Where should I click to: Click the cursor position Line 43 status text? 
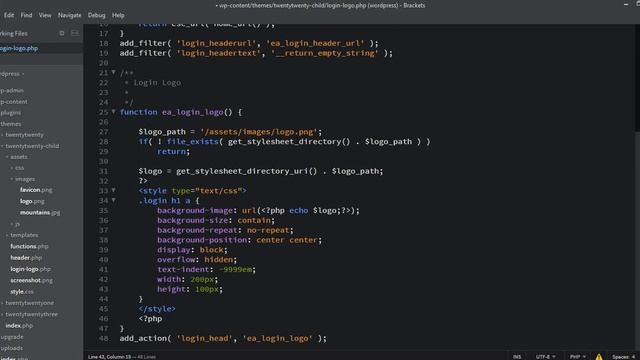[x=109, y=357]
